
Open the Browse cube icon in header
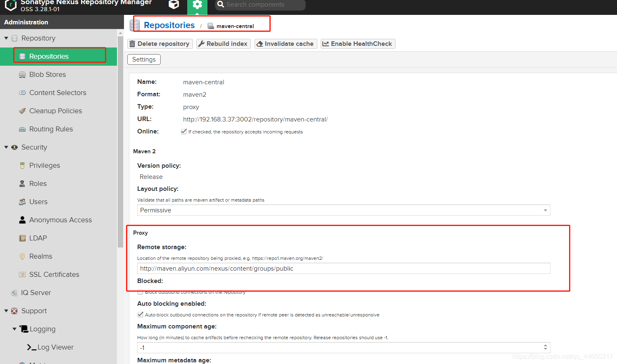tap(174, 5)
